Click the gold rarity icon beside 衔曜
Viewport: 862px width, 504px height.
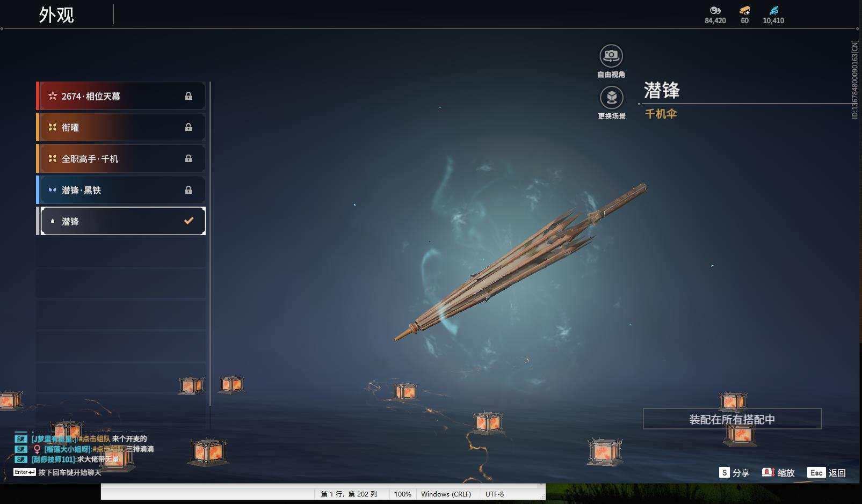pyautogui.click(x=53, y=127)
